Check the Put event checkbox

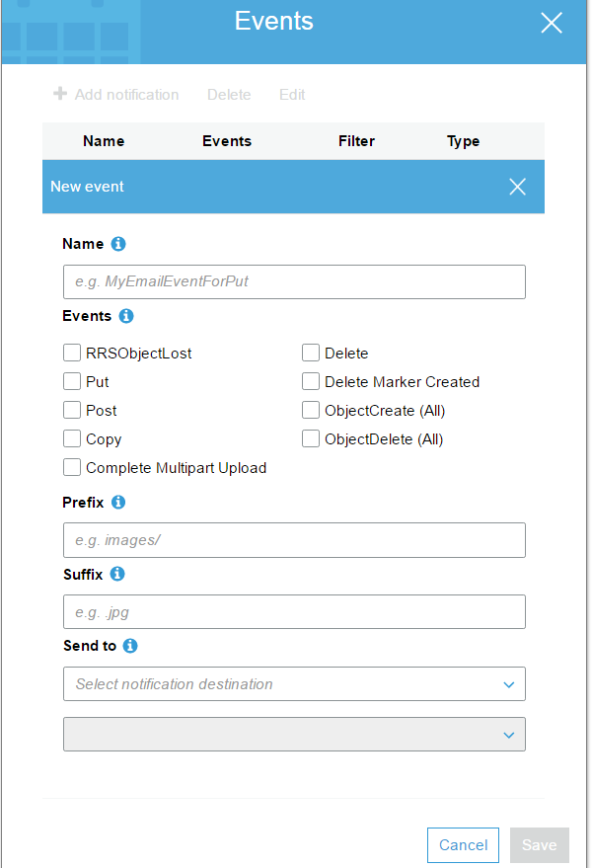click(x=72, y=381)
